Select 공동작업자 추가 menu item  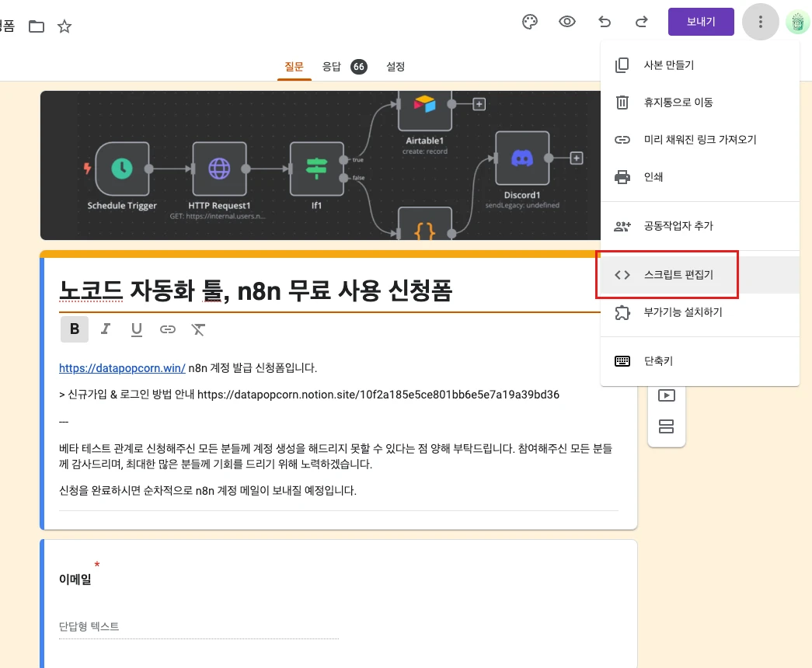(x=699, y=226)
